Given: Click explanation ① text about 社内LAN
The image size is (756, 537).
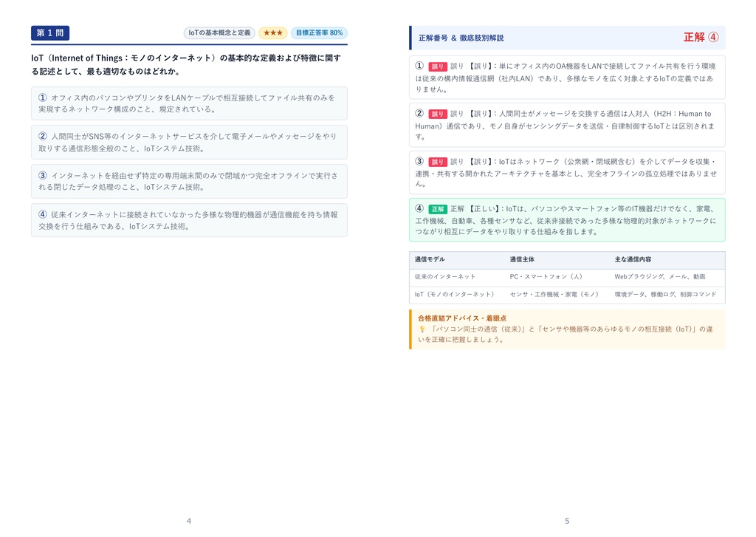Looking at the screenshot, I should click(x=567, y=78).
